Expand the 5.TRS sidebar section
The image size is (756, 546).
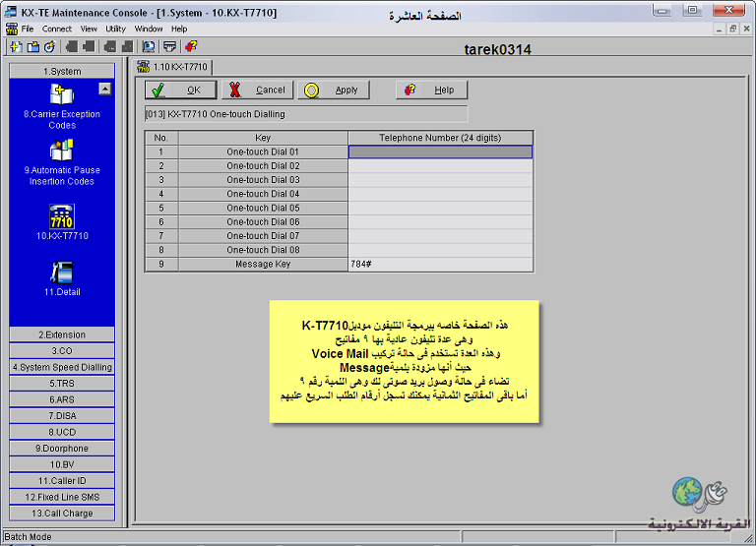(x=62, y=384)
